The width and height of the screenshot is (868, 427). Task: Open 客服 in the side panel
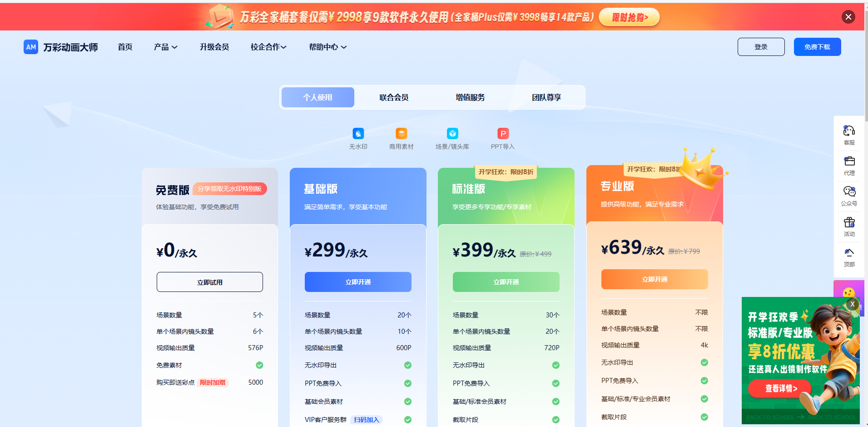pos(849,135)
